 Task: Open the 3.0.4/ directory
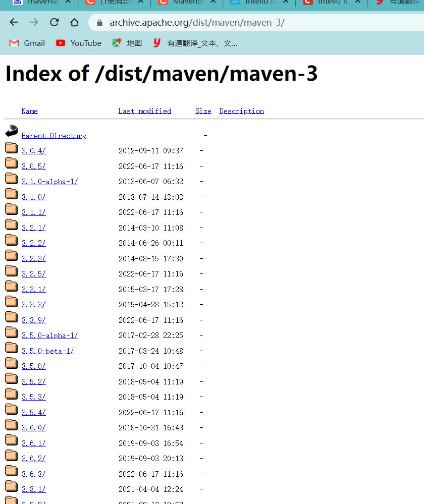pos(34,151)
